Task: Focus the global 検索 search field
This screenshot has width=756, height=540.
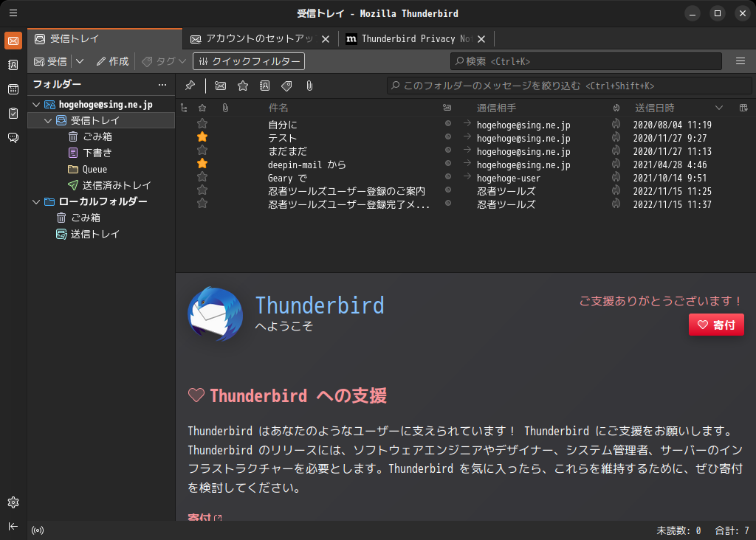Action: point(585,61)
